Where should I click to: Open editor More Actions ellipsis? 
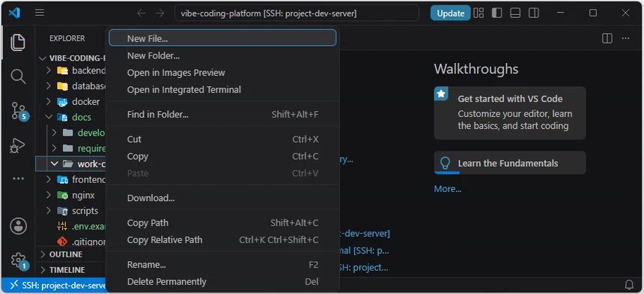(625, 38)
